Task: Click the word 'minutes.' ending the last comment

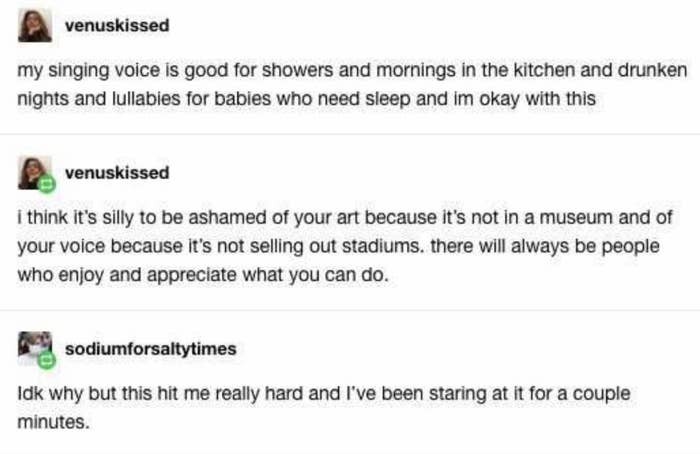Action: pos(54,422)
